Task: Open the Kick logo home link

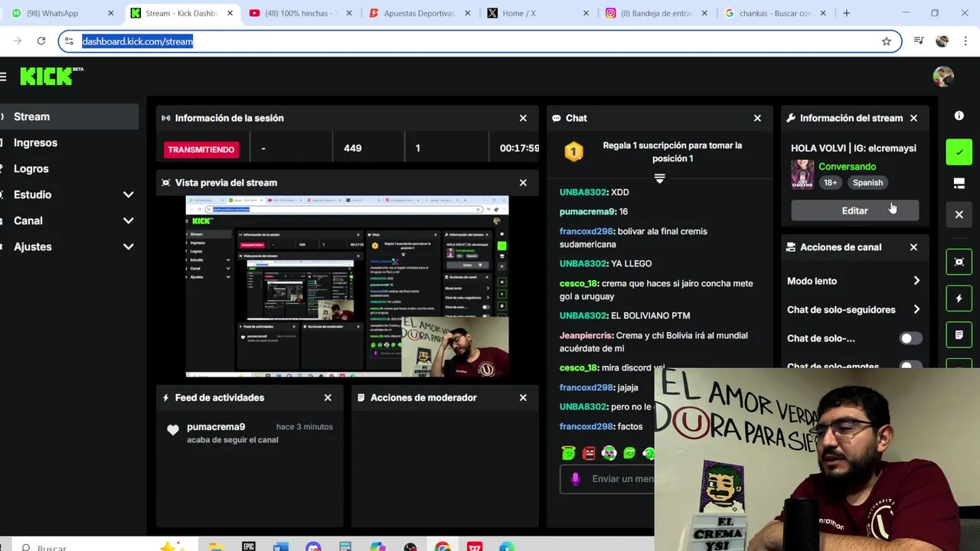Action: pyautogui.click(x=48, y=76)
